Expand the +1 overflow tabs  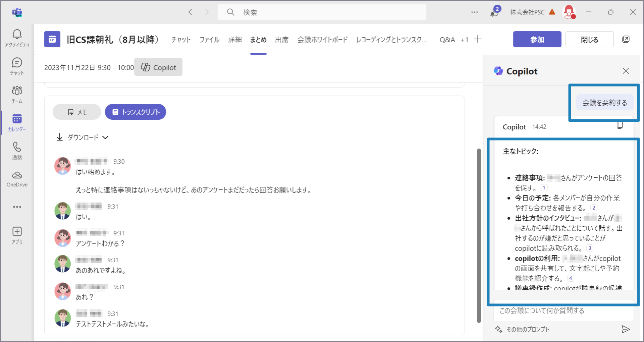pyautogui.click(x=464, y=40)
